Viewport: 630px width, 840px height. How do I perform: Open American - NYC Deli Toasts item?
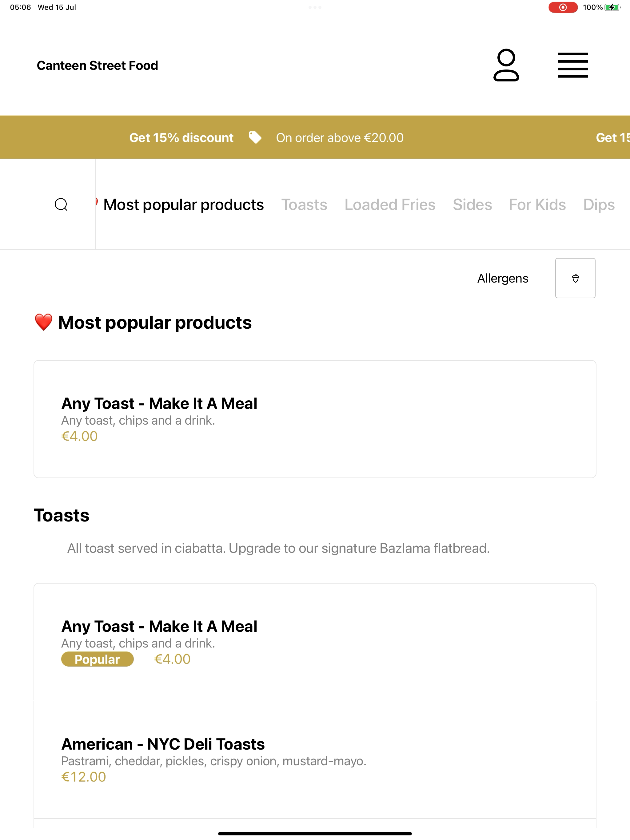pos(315,760)
